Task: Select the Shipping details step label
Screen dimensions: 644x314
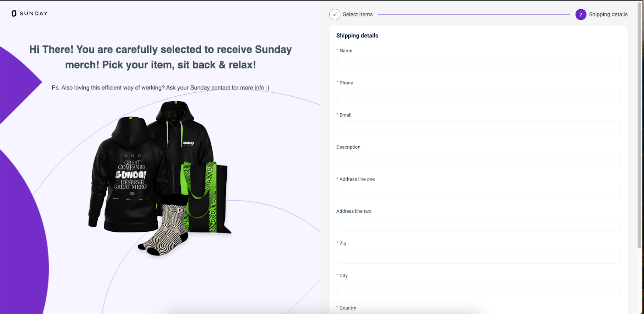Action: pos(608,15)
